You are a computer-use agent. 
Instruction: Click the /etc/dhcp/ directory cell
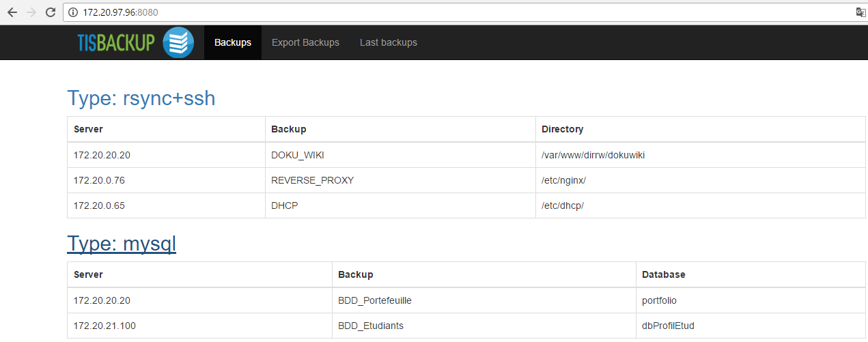pyautogui.click(x=563, y=206)
